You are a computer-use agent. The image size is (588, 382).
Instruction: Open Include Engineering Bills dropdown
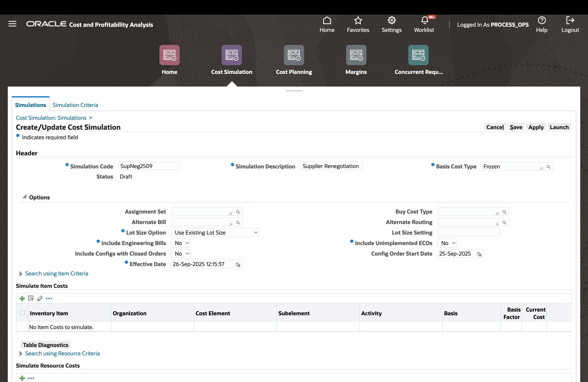click(x=181, y=243)
